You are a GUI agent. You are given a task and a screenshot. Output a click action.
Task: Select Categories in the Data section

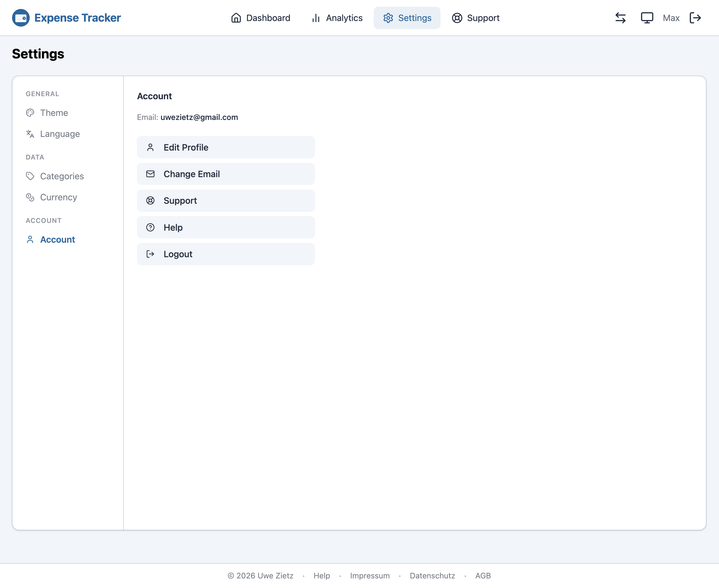point(62,176)
